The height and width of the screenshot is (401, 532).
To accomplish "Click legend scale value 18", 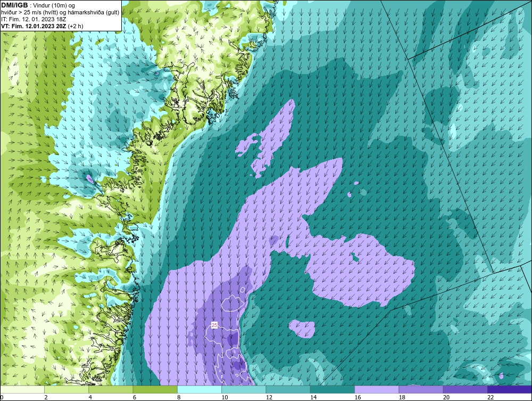I will pos(402,398).
